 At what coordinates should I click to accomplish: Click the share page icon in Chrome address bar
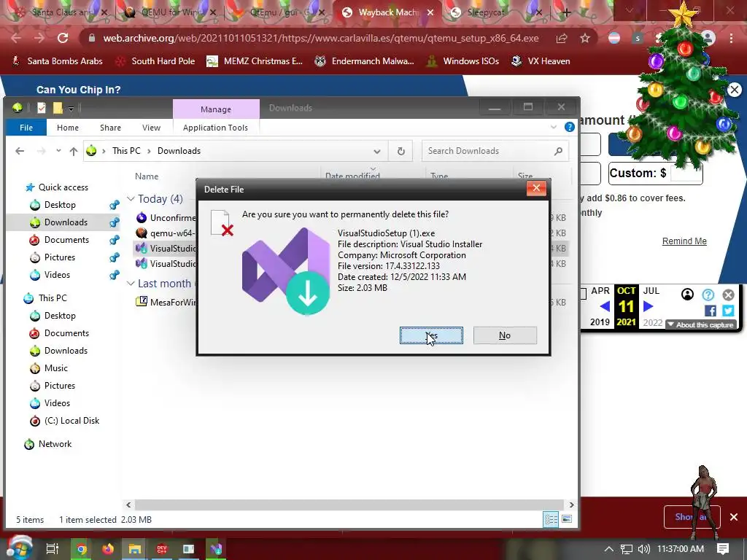coord(562,38)
